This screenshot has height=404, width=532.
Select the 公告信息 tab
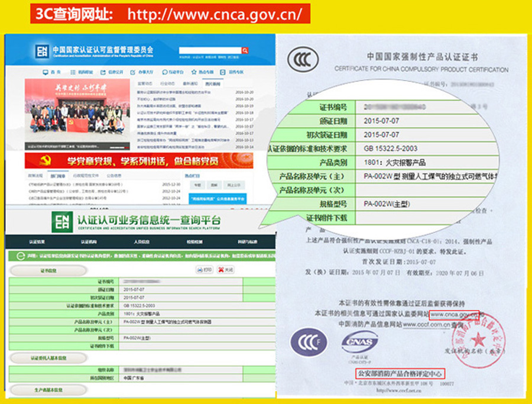(114, 176)
